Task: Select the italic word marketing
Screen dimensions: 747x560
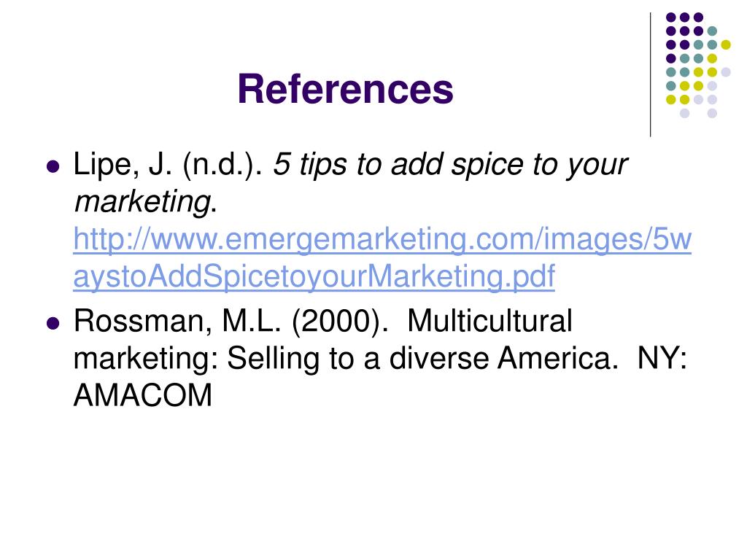Action: click(x=143, y=203)
